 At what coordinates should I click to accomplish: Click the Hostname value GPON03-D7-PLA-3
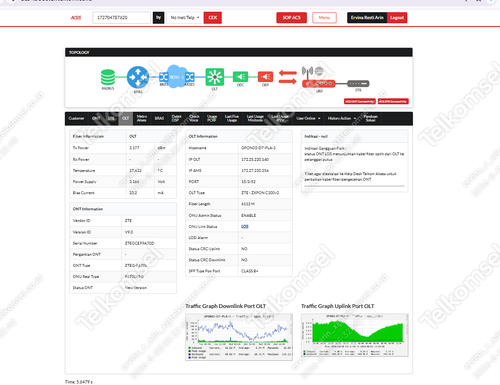258,148
